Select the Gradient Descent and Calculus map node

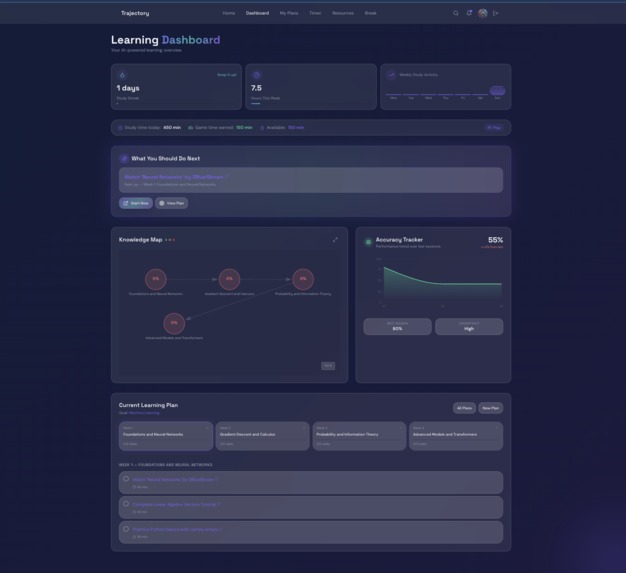click(229, 279)
